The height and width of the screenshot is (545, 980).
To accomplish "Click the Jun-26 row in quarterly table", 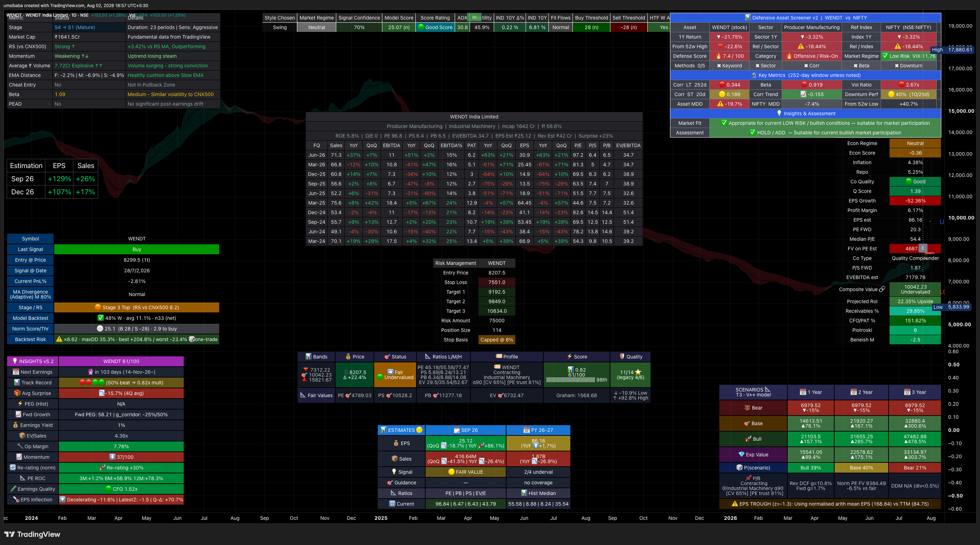I will point(474,155).
